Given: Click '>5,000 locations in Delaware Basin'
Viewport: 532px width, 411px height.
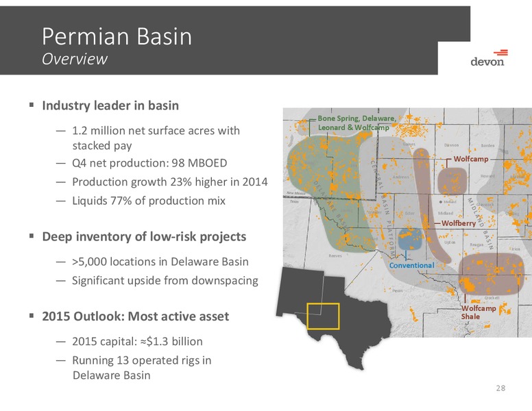Looking at the screenshot, I should click(160, 262).
